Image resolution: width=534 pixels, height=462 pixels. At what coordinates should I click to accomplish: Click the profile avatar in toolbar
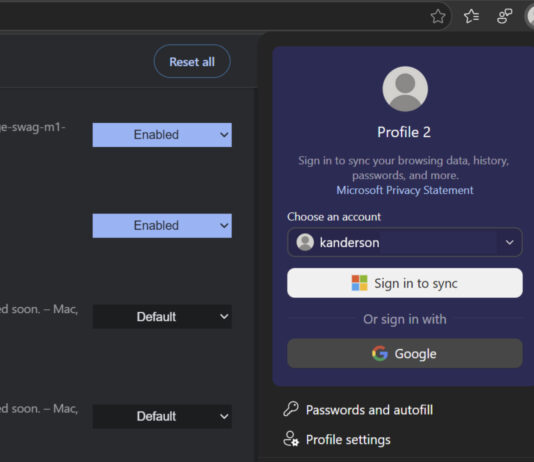pos(530,16)
